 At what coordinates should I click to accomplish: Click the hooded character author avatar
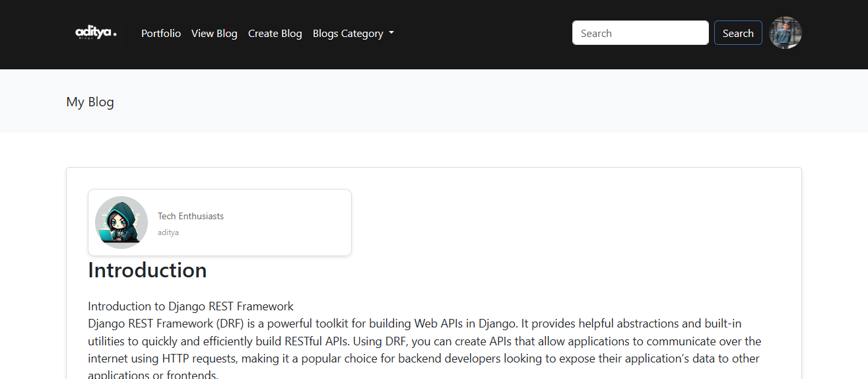(121, 223)
